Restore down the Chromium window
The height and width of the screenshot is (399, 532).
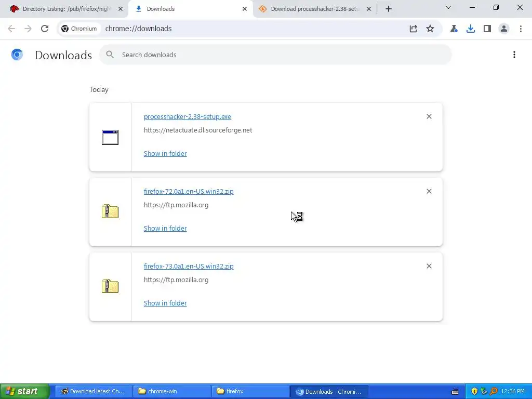pyautogui.click(x=496, y=7)
